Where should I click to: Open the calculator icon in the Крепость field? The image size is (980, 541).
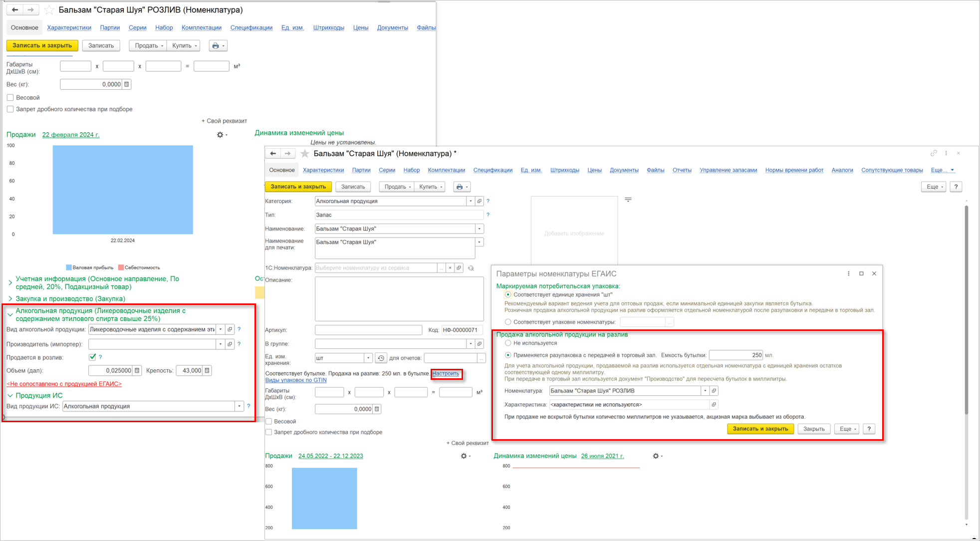coord(207,370)
